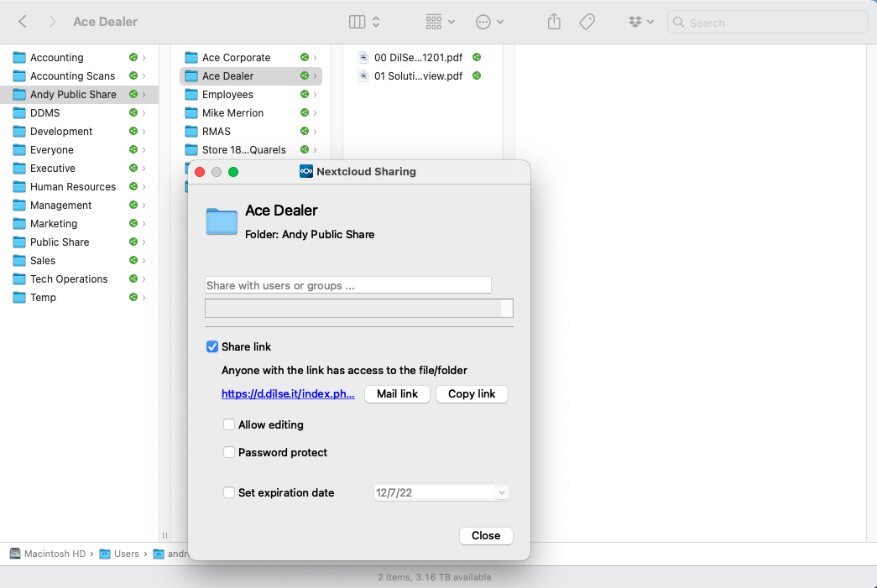Check the Set expiration date box
The image size is (877, 588).
(229, 492)
